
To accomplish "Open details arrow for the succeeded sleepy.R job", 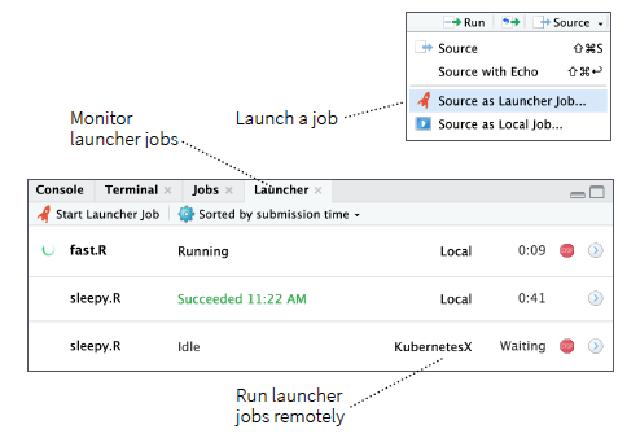I will [x=596, y=298].
